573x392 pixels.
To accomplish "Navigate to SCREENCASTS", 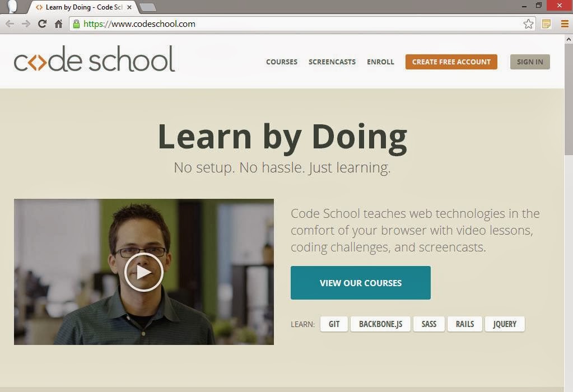I will coord(332,62).
